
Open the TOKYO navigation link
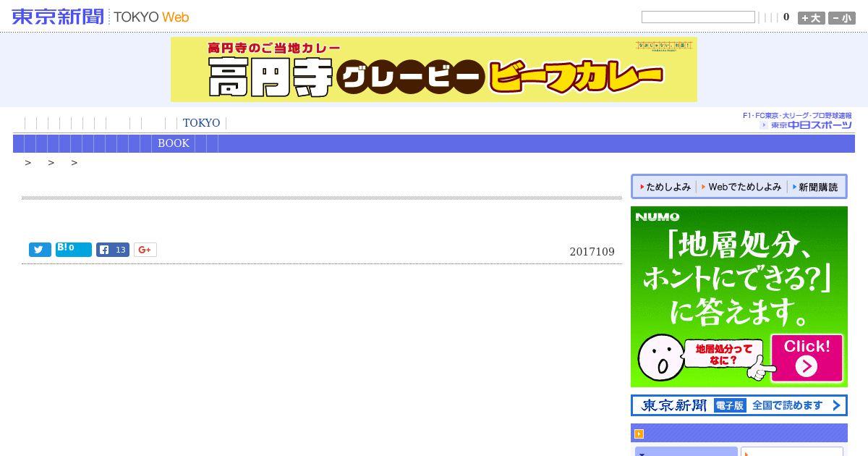point(201,123)
